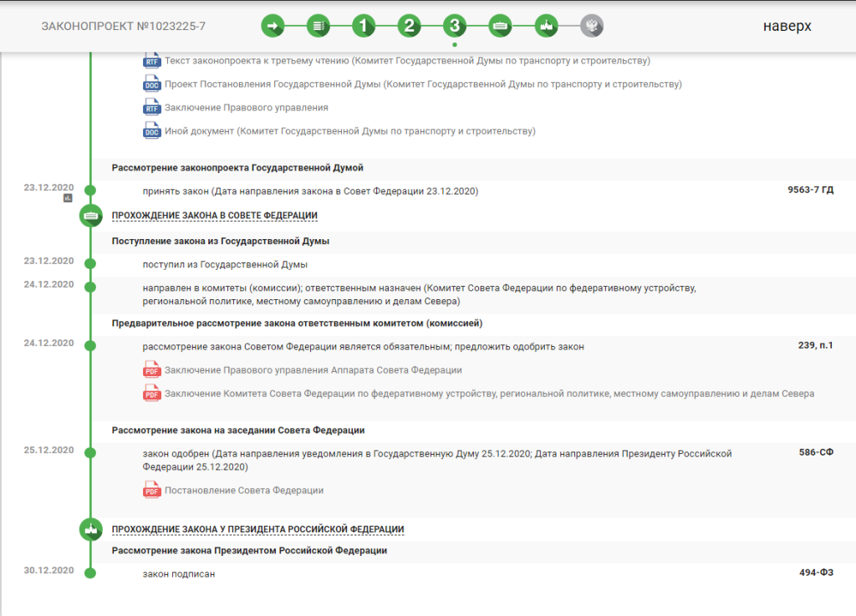Collapse 'Прохождение закона у Президента Российской Федерации' section
This screenshot has height=616, width=856.
[x=257, y=530]
